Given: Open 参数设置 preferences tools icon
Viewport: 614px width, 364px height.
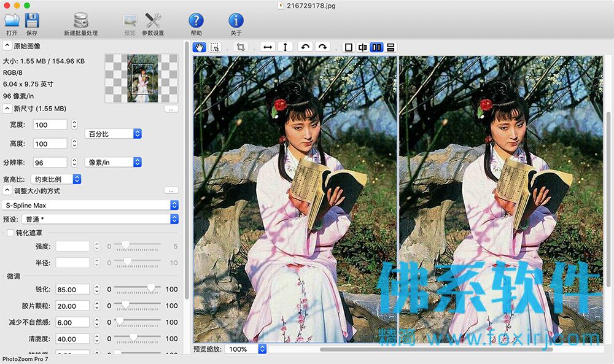Looking at the screenshot, I should [153, 20].
